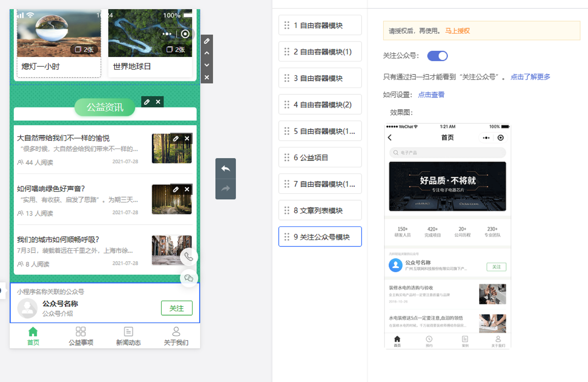The height and width of the screenshot is (382, 588).
Task: Switch to 公益事项 bottom tab
Action: [81, 336]
